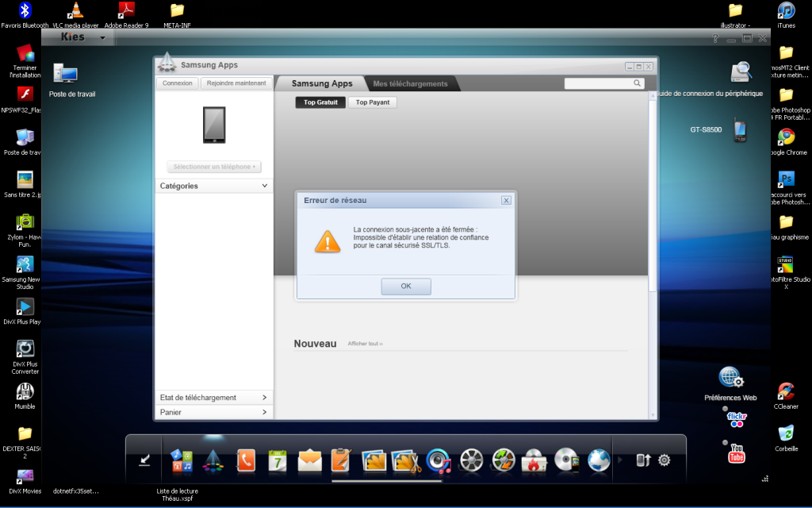Open the film reel video dock icon
This screenshot has width=812, height=508.
(x=471, y=460)
